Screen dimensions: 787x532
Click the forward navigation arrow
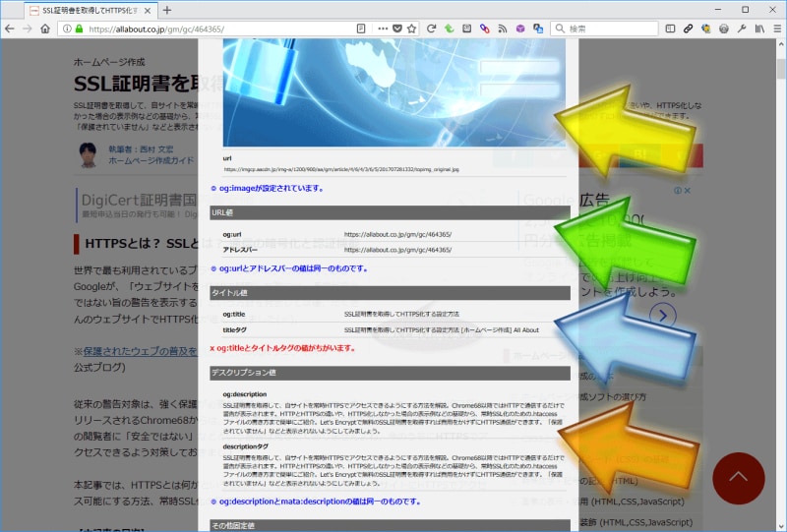click(x=28, y=29)
